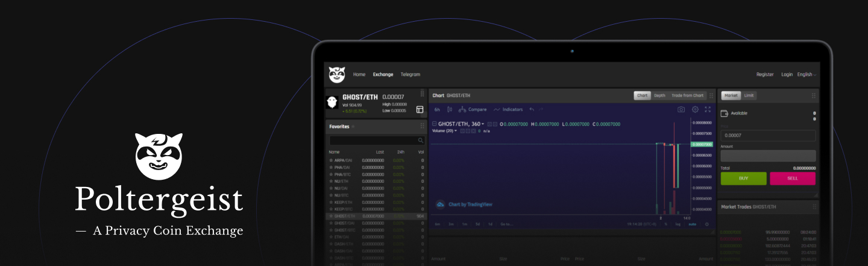Sort markets by Vol column header

[x=421, y=152]
